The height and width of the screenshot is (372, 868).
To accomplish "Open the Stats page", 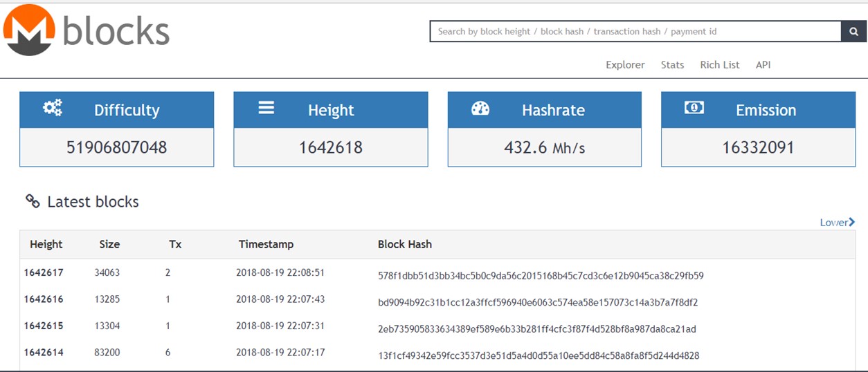I will [x=672, y=64].
